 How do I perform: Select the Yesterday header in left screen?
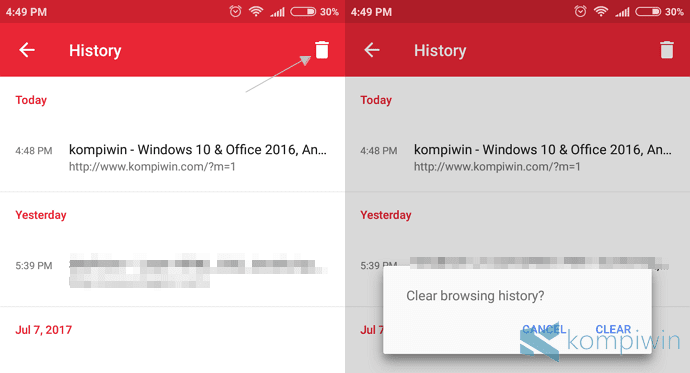pyautogui.click(x=41, y=215)
